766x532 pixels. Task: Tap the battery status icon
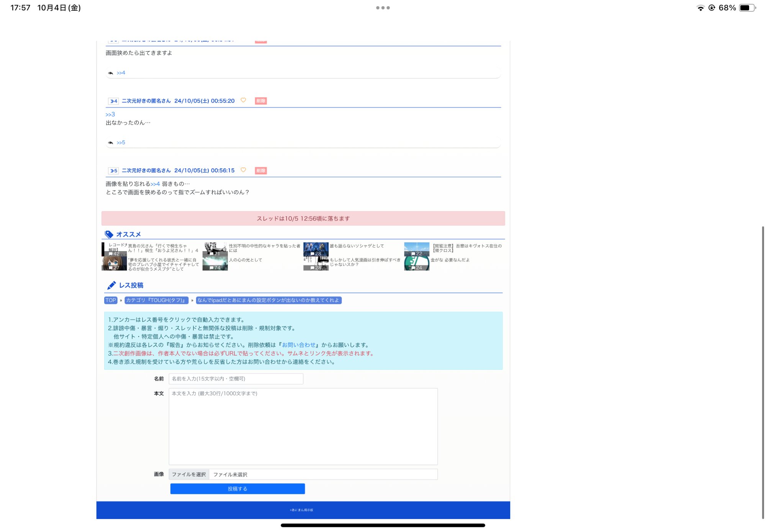click(747, 8)
